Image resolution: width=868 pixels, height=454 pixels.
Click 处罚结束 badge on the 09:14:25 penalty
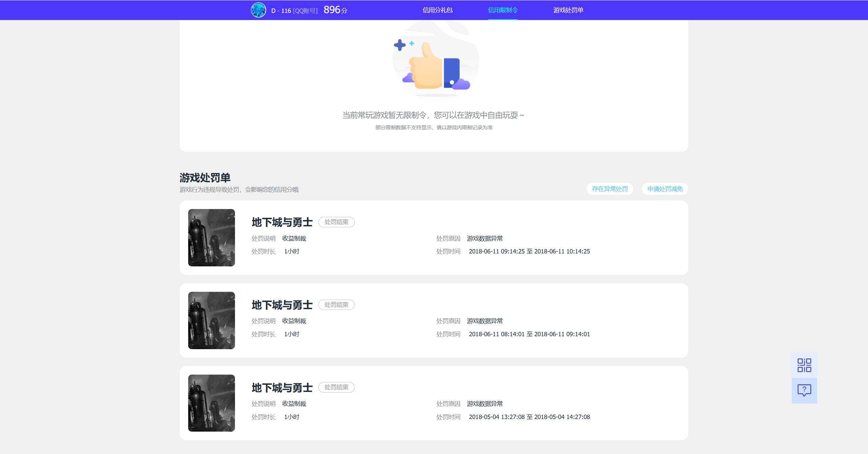point(336,222)
